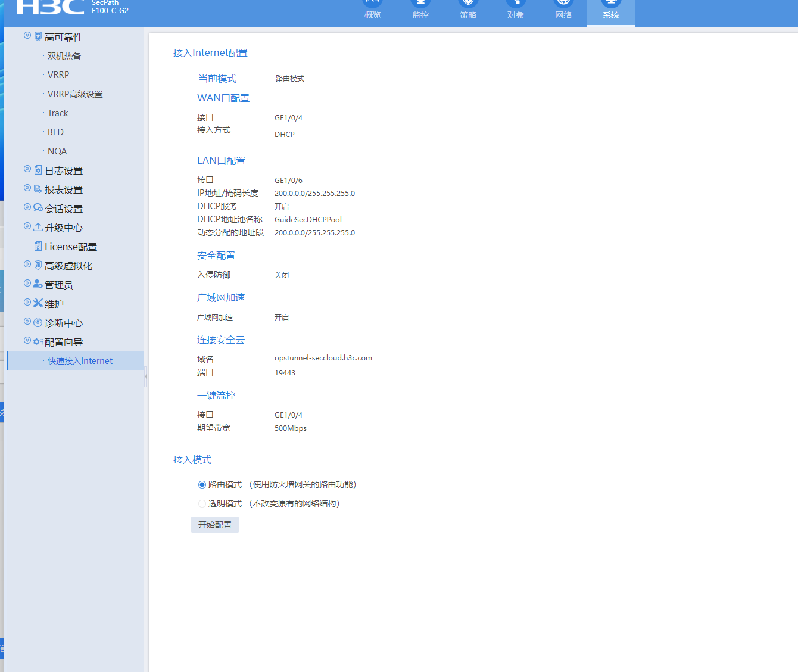
Task: Click the LAN口配置 heading
Action: pyautogui.click(x=221, y=161)
